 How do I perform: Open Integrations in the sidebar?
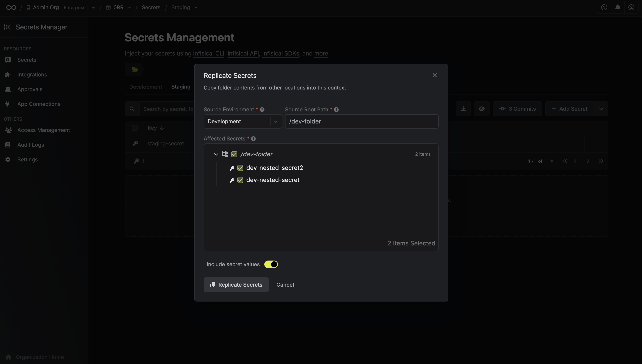(x=32, y=75)
